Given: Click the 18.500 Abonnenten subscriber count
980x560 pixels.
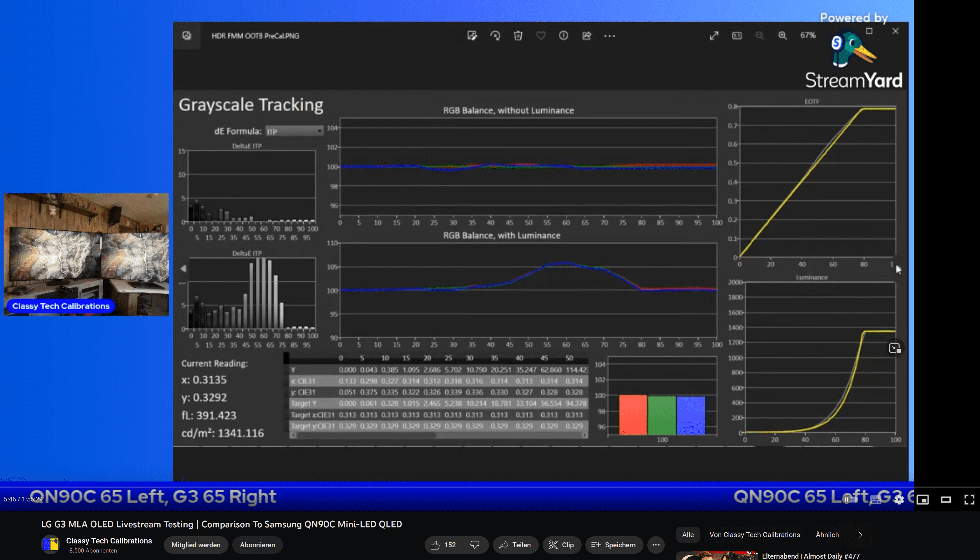Looking at the screenshot, I should tap(91, 550).
